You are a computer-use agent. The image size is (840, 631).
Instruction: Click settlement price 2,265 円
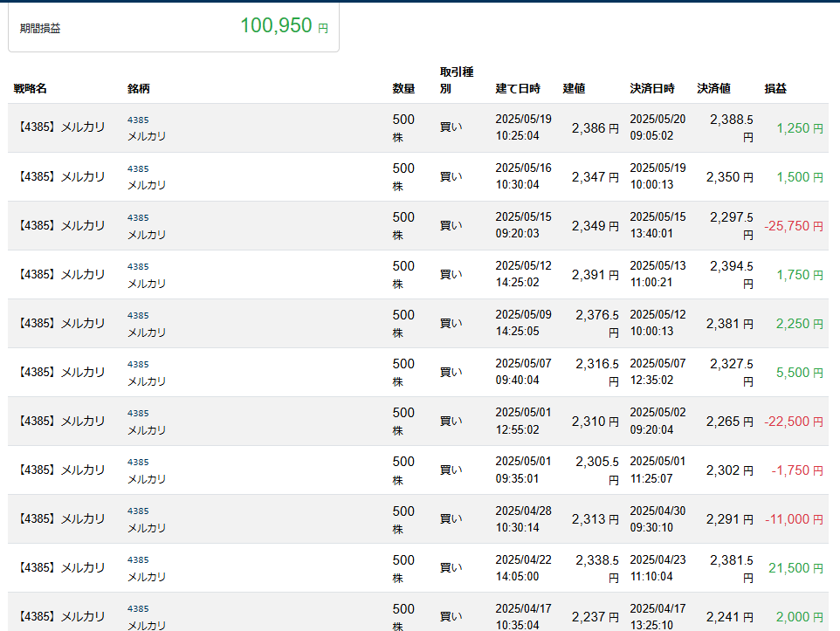click(x=730, y=421)
